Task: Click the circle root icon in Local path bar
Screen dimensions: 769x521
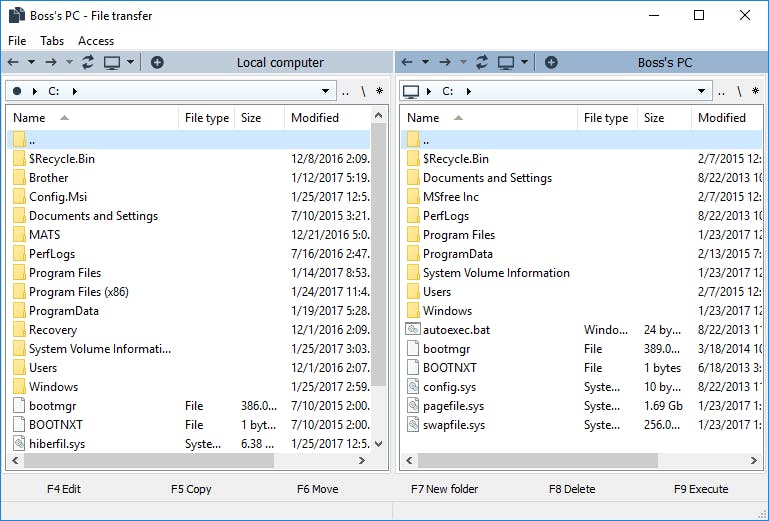Action: 17,91
